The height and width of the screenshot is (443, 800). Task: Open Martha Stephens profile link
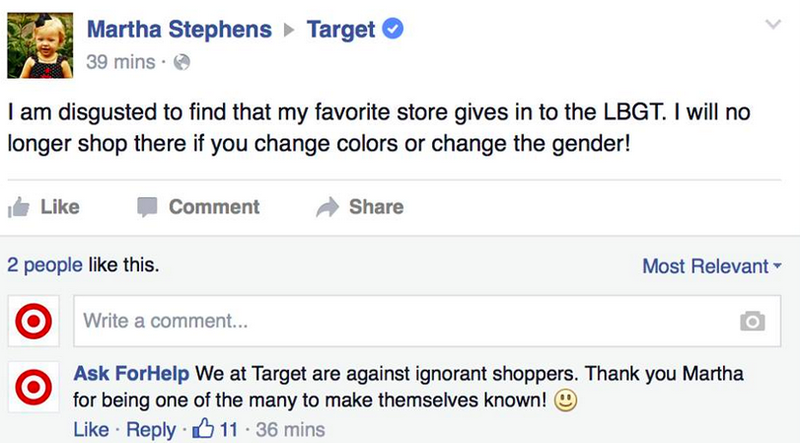(179, 29)
